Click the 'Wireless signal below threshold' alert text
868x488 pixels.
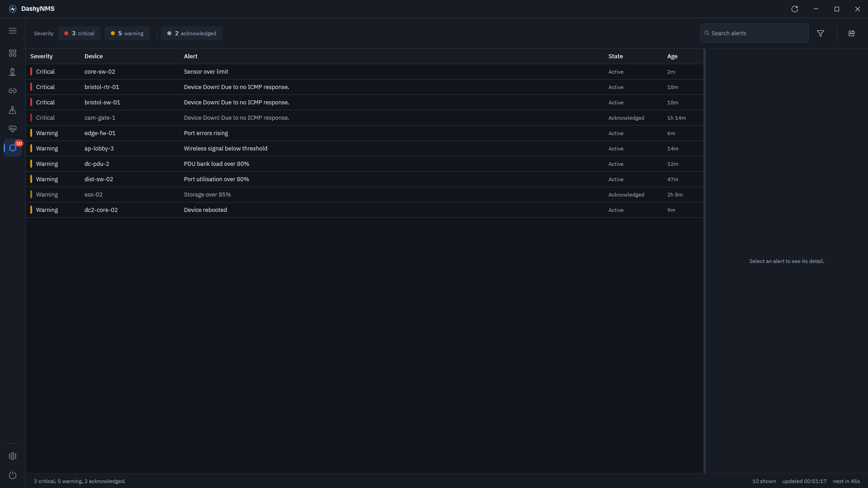(x=226, y=149)
